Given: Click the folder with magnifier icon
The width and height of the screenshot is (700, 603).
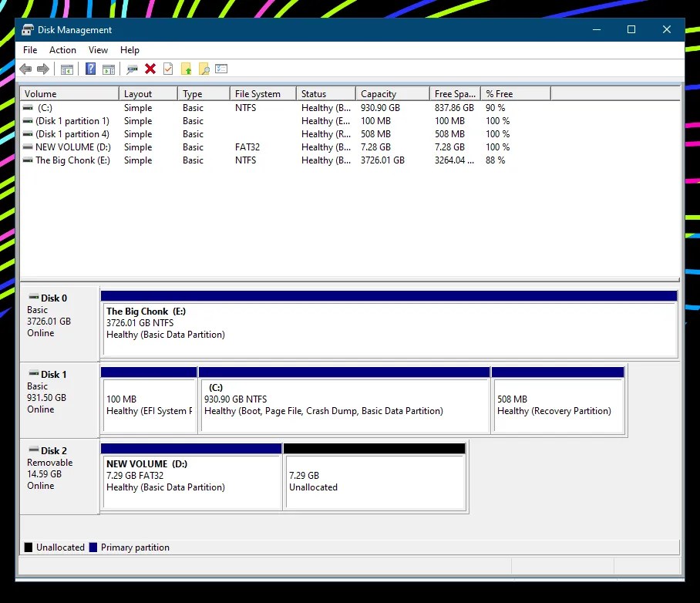Looking at the screenshot, I should pos(204,69).
